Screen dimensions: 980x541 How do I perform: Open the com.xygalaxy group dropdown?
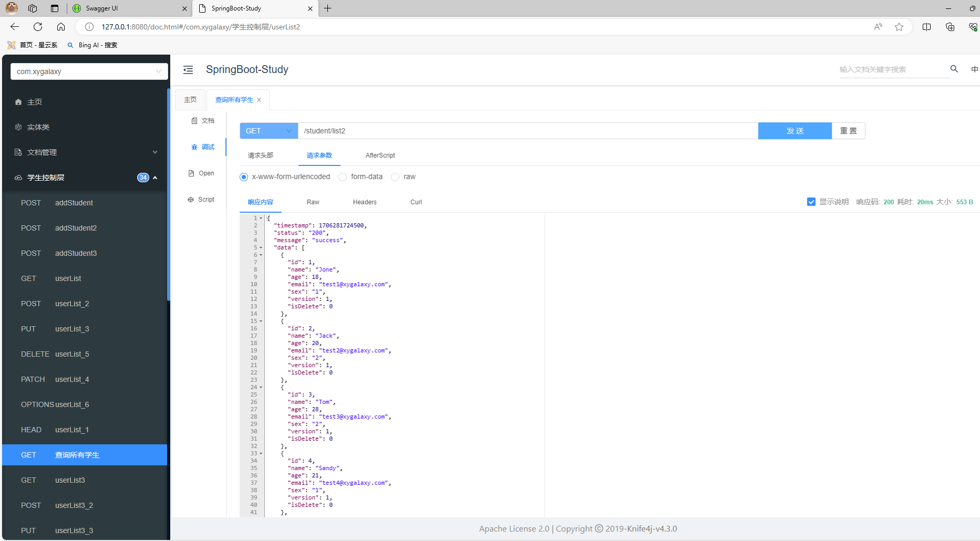pos(89,71)
